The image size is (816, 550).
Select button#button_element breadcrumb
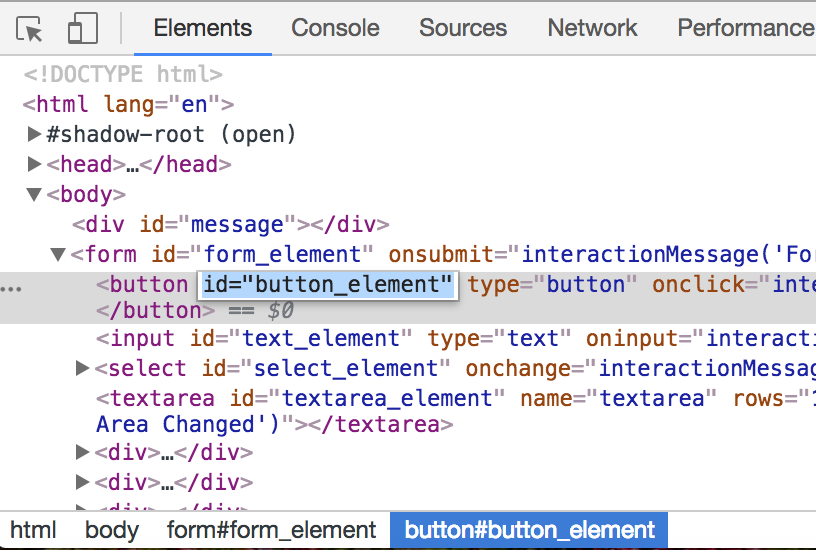point(529,530)
